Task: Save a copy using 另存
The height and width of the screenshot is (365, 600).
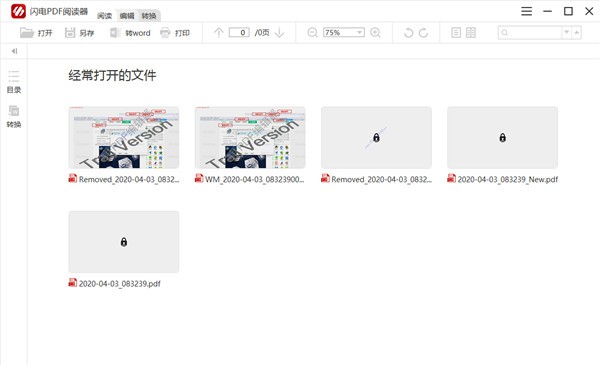Action: 79,33
